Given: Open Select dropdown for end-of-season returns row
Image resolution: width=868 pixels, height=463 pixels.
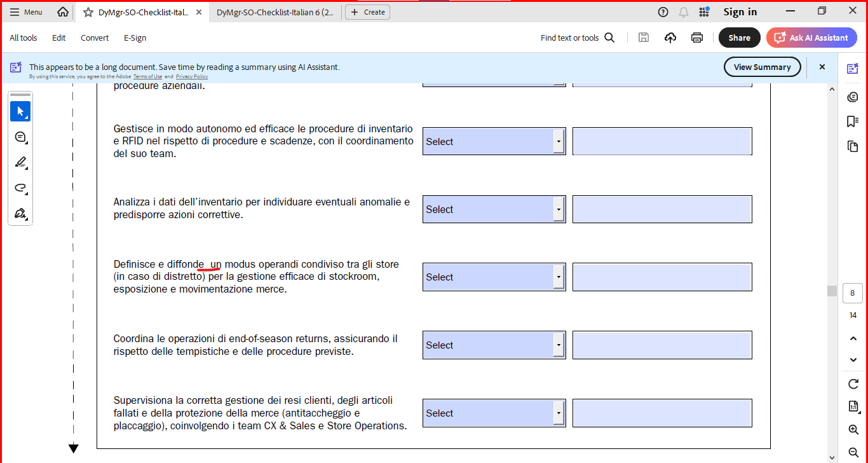Looking at the screenshot, I should [559, 345].
